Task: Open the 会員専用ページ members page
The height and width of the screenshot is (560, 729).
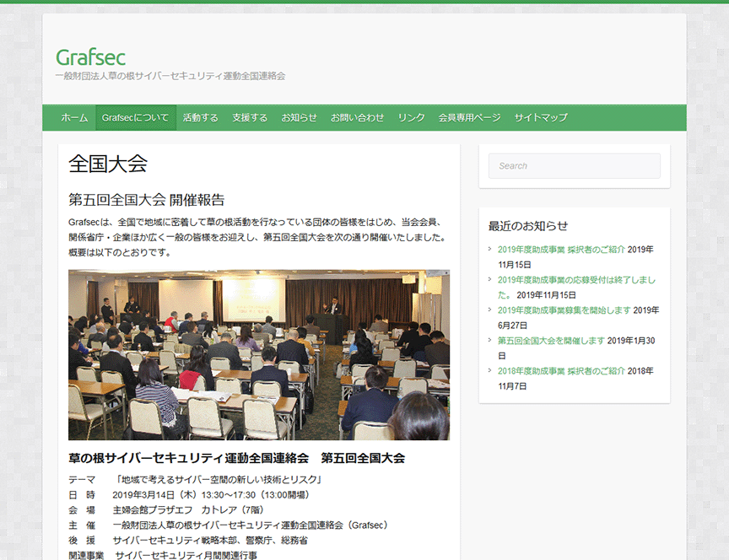Action: [x=469, y=118]
